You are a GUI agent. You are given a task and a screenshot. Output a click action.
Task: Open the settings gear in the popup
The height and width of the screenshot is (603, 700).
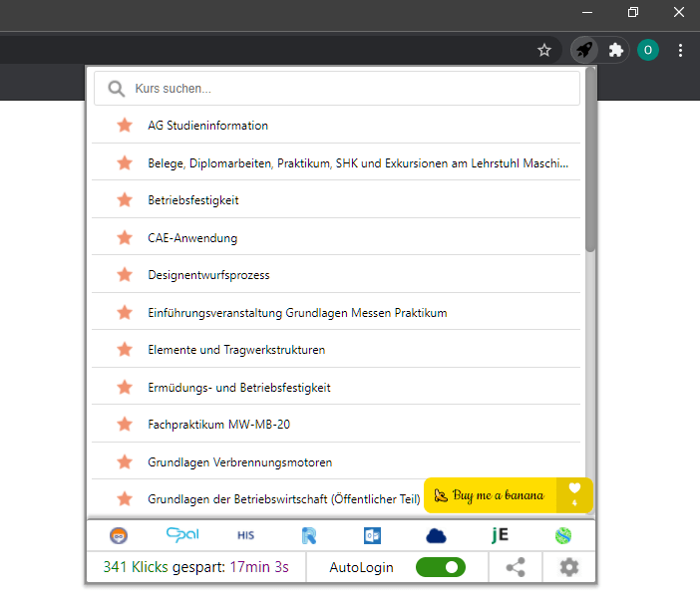tap(569, 567)
